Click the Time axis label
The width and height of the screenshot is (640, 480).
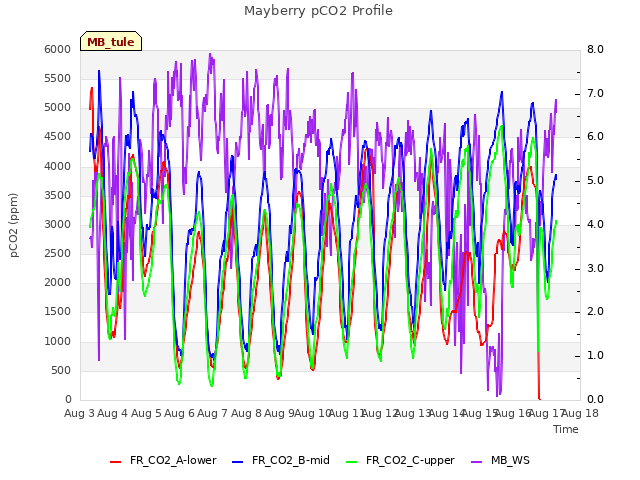(566, 429)
